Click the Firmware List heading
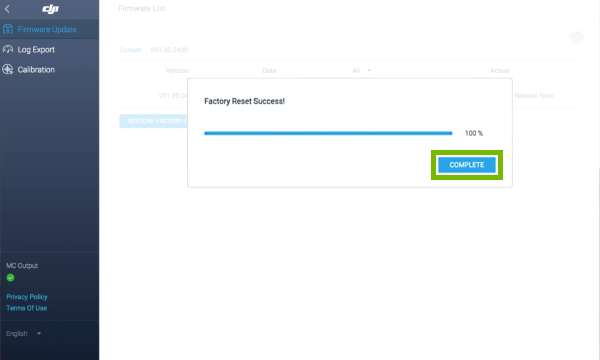 tap(142, 8)
